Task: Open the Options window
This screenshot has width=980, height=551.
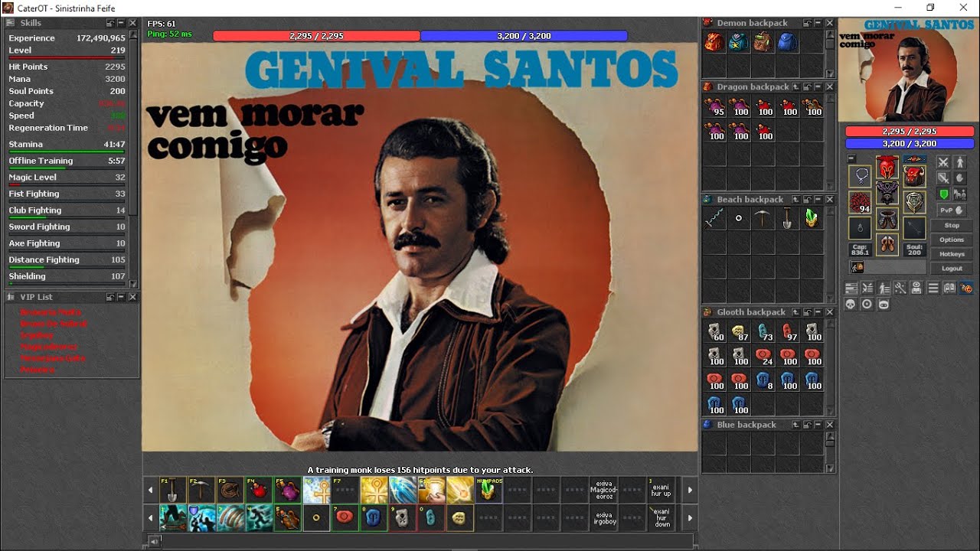Action: tap(952, 240)
